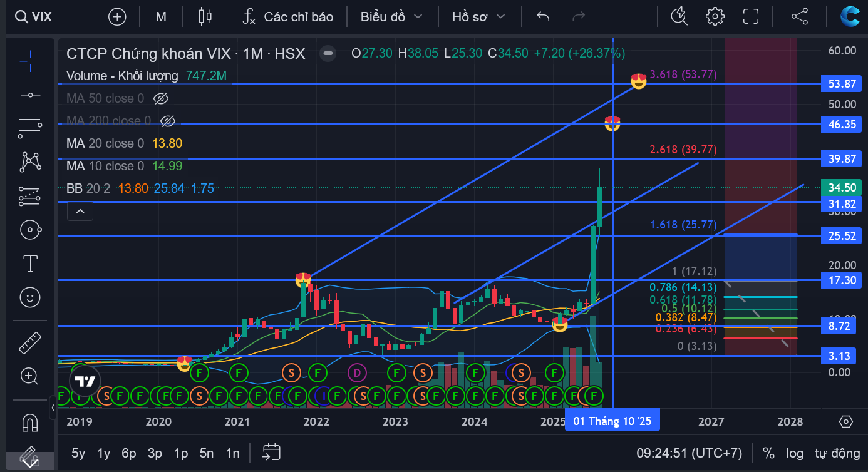Open time axis settings hexagon icon

(x=846, y=421)
